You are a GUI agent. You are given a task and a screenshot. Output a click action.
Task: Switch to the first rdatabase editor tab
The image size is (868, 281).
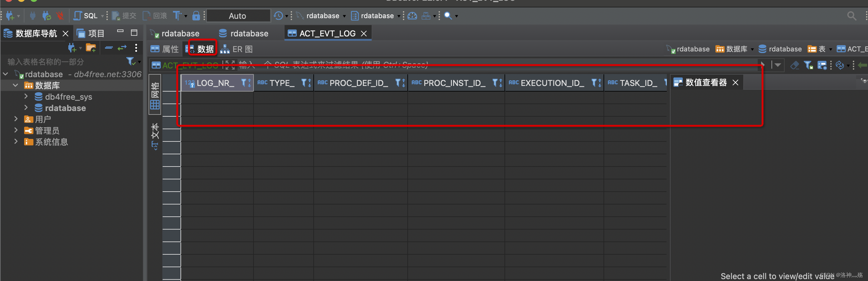coord(175,33)
